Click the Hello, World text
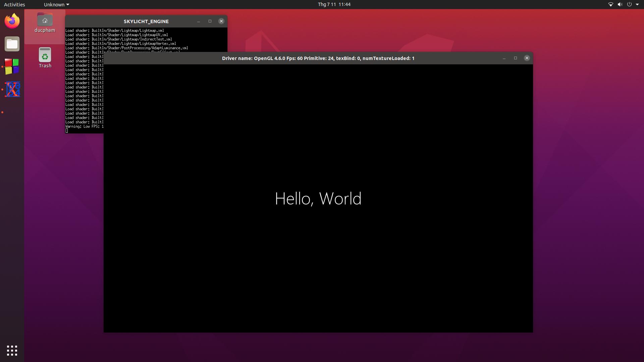Screen dimensions: 644x362 [318, 198]
